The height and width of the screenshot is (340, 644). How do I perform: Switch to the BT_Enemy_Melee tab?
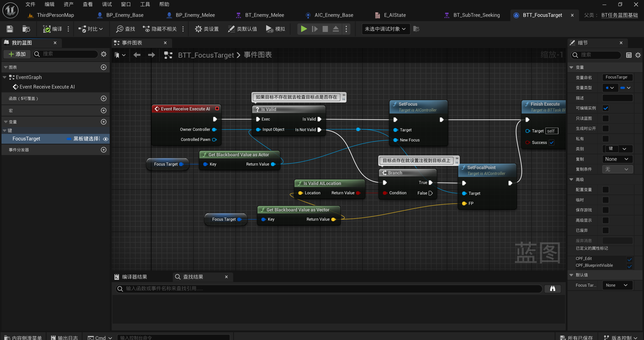(264, 15)
